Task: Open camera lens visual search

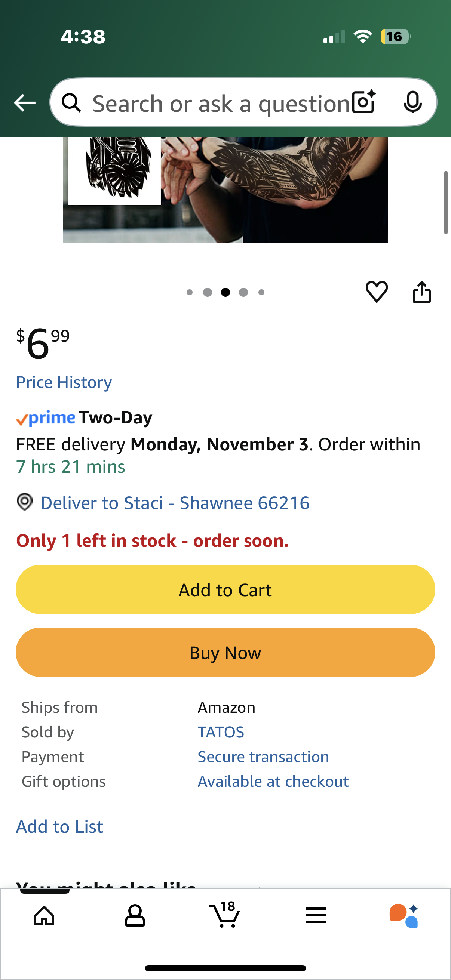Action: 363,102
